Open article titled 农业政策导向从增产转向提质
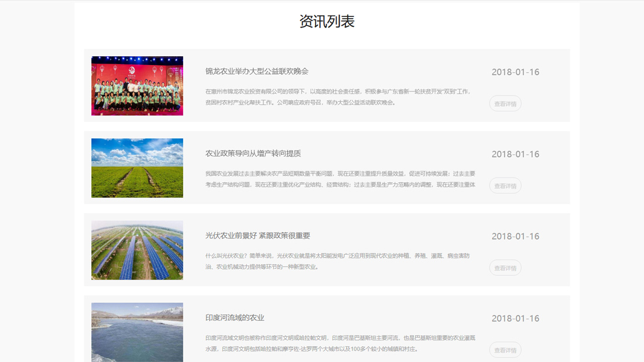 [x=253, y=153]
